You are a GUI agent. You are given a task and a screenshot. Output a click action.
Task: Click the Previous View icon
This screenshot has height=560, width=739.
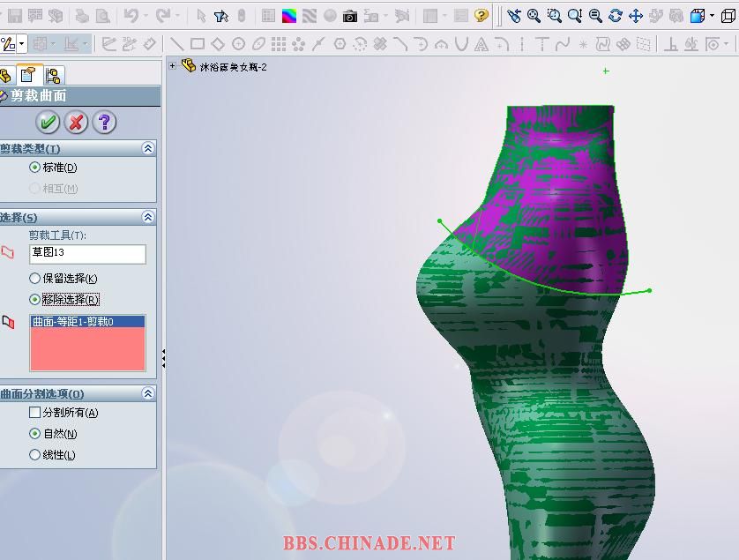pyautogui.click(x=514, y=16)
